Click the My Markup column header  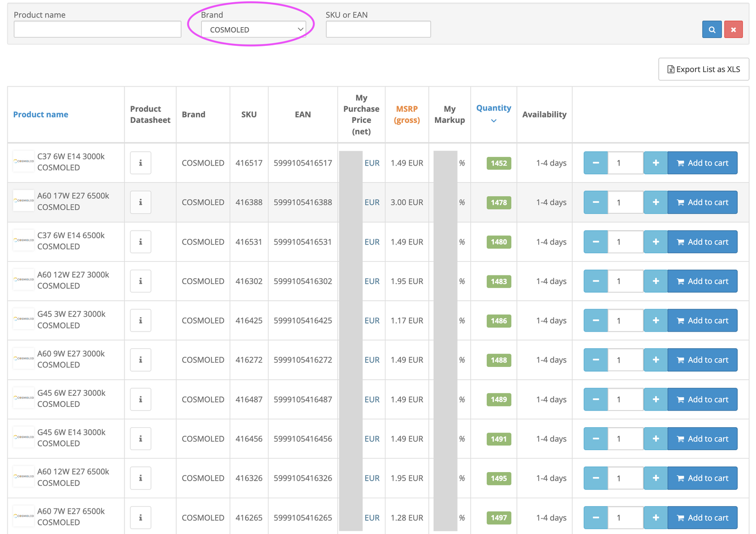(x=450, y=114)
